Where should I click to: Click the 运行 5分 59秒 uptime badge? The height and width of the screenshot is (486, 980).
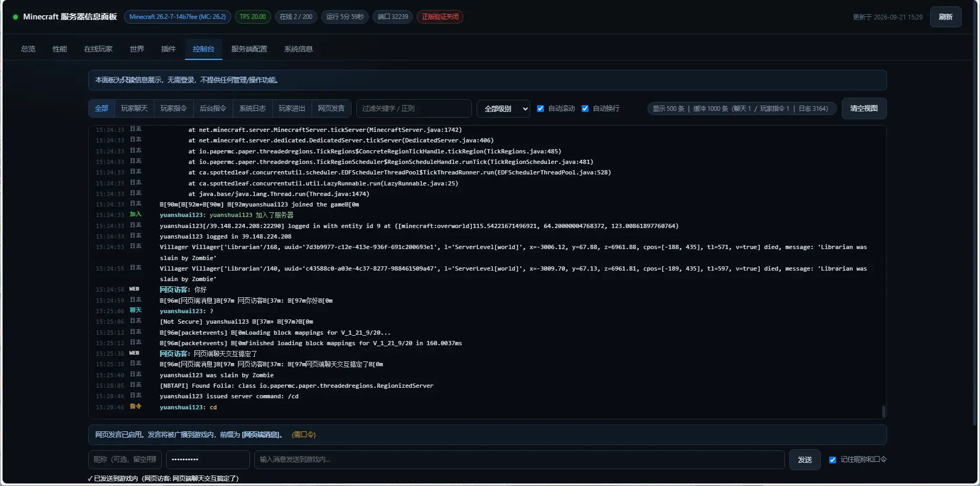345,17
